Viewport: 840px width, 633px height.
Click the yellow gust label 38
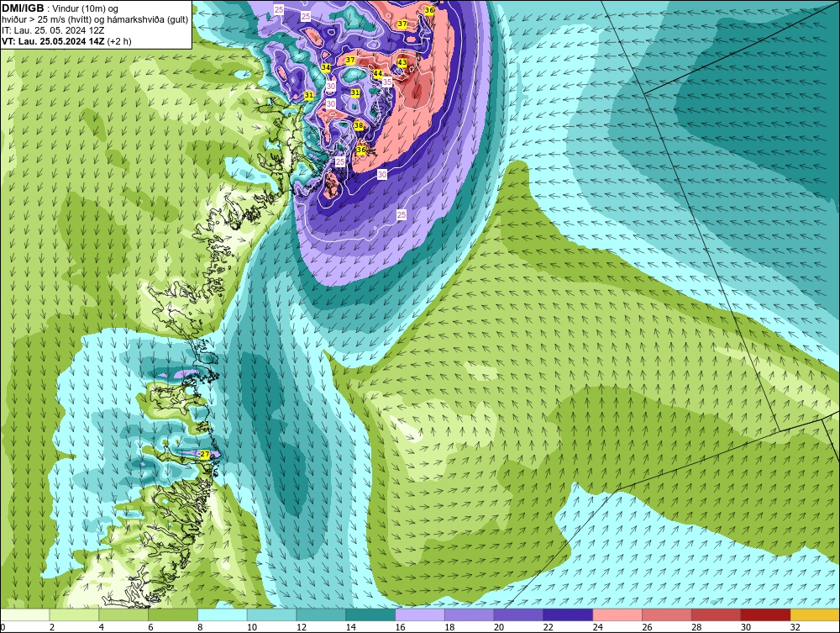[359, 126]
